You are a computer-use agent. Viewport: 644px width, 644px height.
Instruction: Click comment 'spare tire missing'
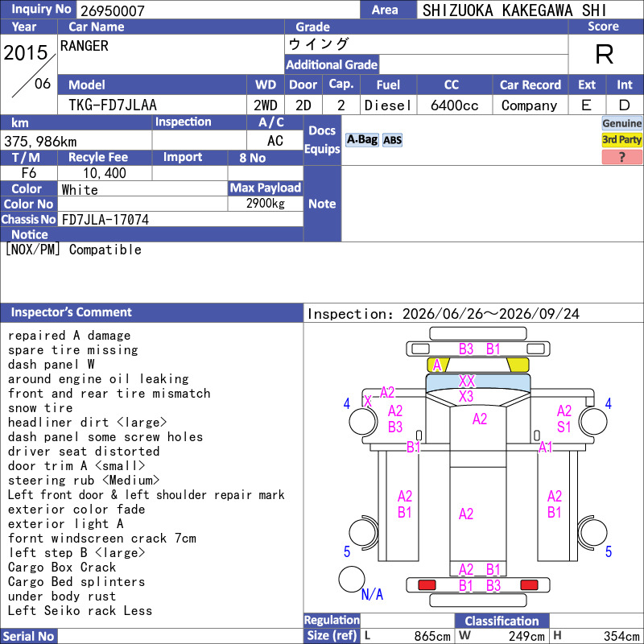point(73,350)
